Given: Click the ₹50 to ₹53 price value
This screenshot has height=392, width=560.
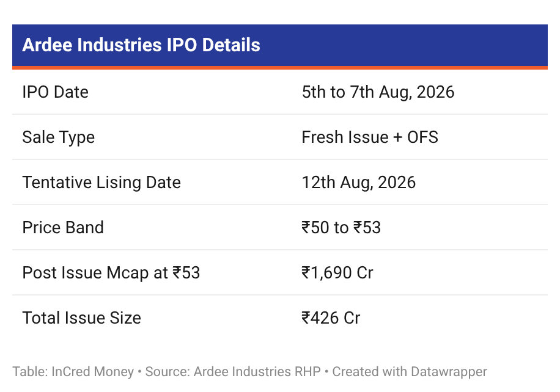Looking at the screenshot, I should coord(341,228).
